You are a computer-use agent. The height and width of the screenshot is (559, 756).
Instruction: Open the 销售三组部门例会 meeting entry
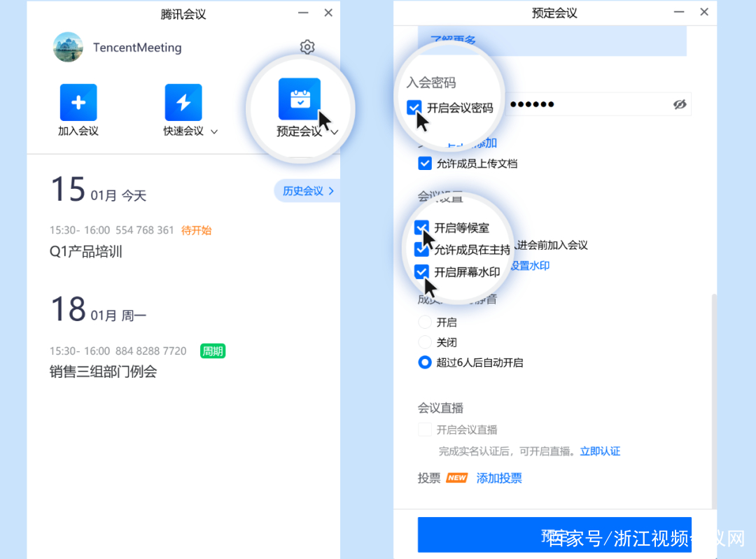point(103,372)
